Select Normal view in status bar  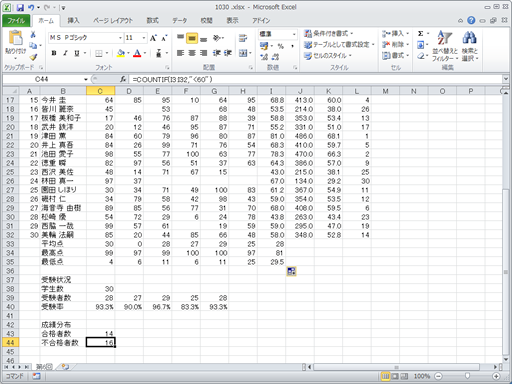[385, 376]
